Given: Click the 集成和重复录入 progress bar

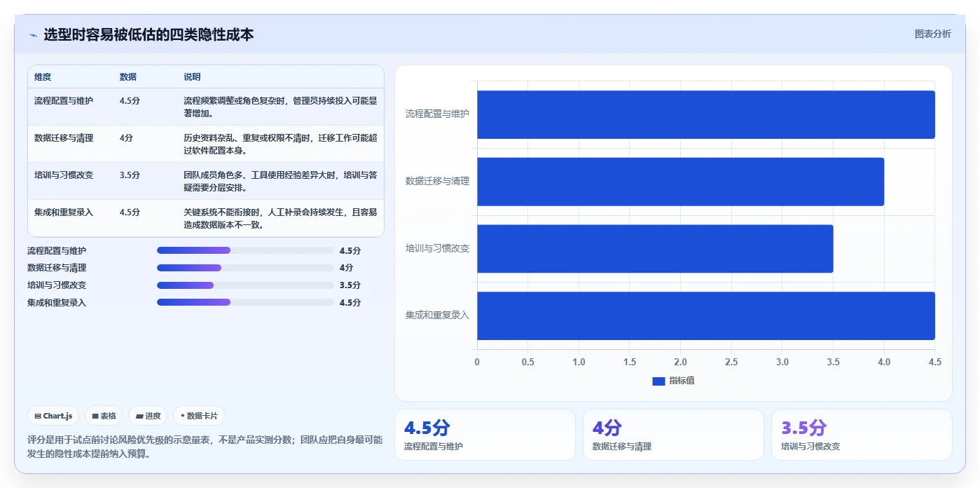Looking at the screenshot, I should coord(245,302).
